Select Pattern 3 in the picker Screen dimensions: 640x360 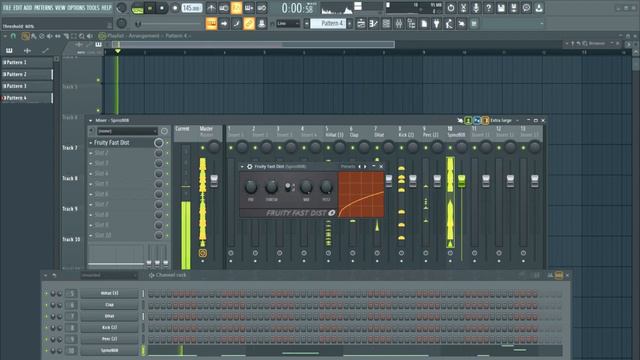pos(27,86)
